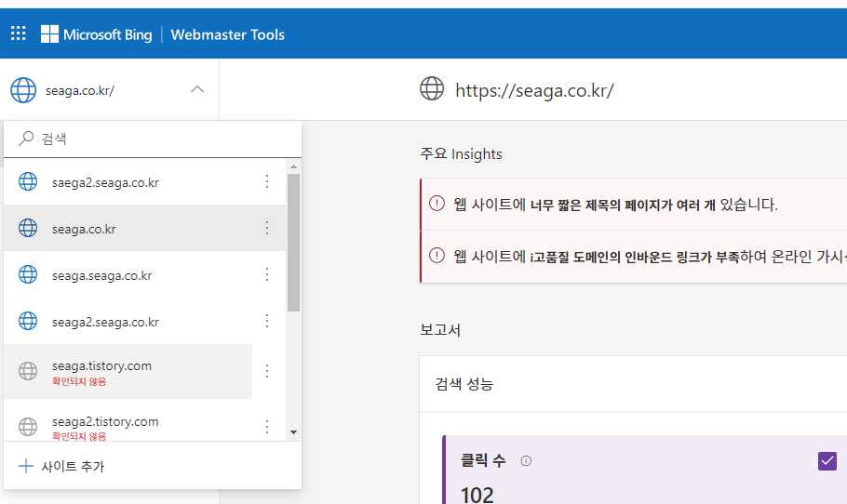This screenshot has width=847, height=504.
Task: Click gray globe icon of seaga2.tistory.com
Action: [28, 427]
